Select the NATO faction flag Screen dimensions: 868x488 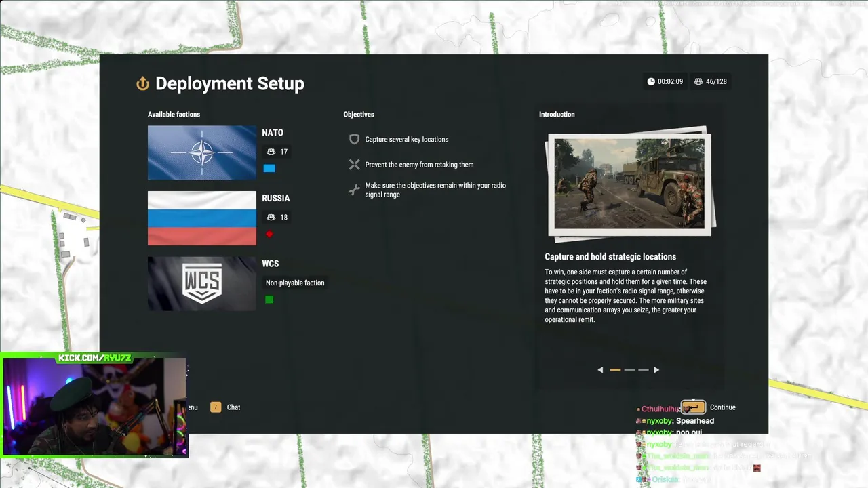(202, 152)
